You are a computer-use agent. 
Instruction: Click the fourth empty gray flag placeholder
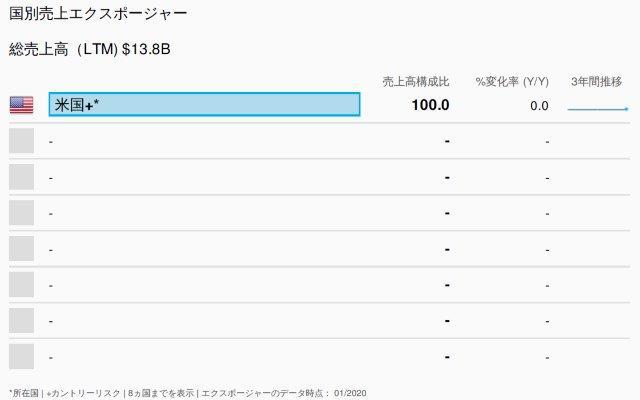(21, 249)
